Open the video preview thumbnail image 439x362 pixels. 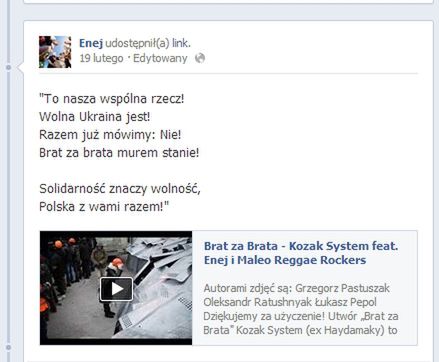(x=116, y=288)
